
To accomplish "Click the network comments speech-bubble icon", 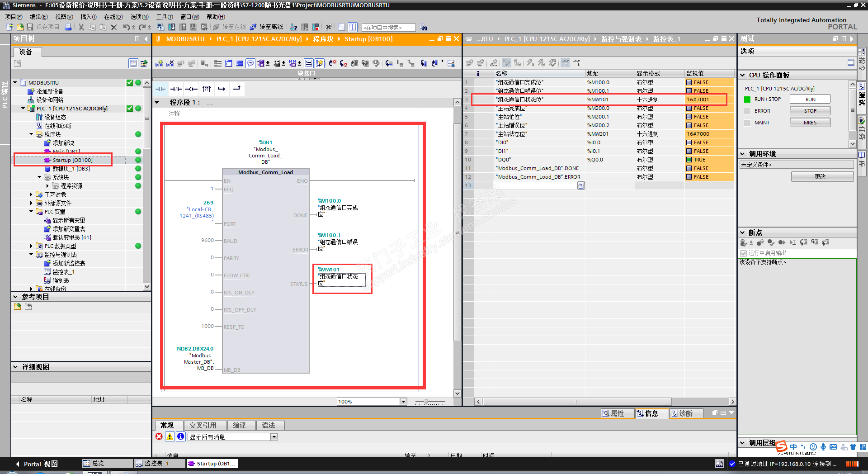I will [x=250, y=63].
